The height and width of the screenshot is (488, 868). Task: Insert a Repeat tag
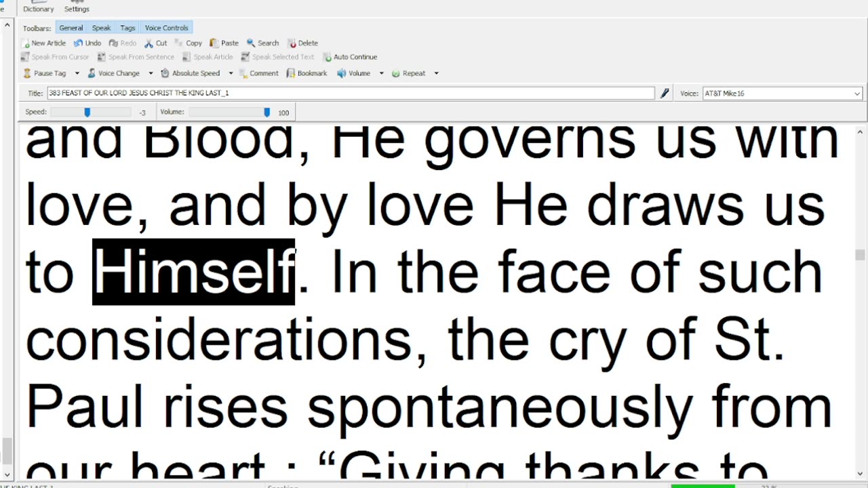coord(409,73)
